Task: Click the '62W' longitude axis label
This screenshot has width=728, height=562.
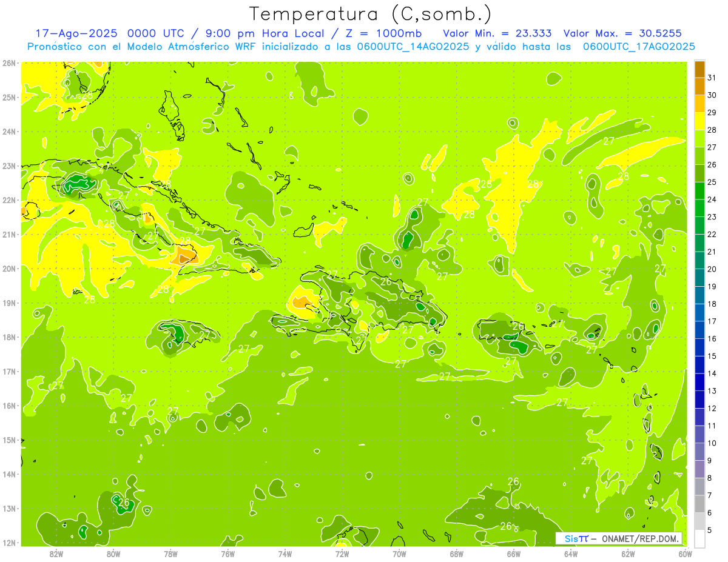Action: 628,554
